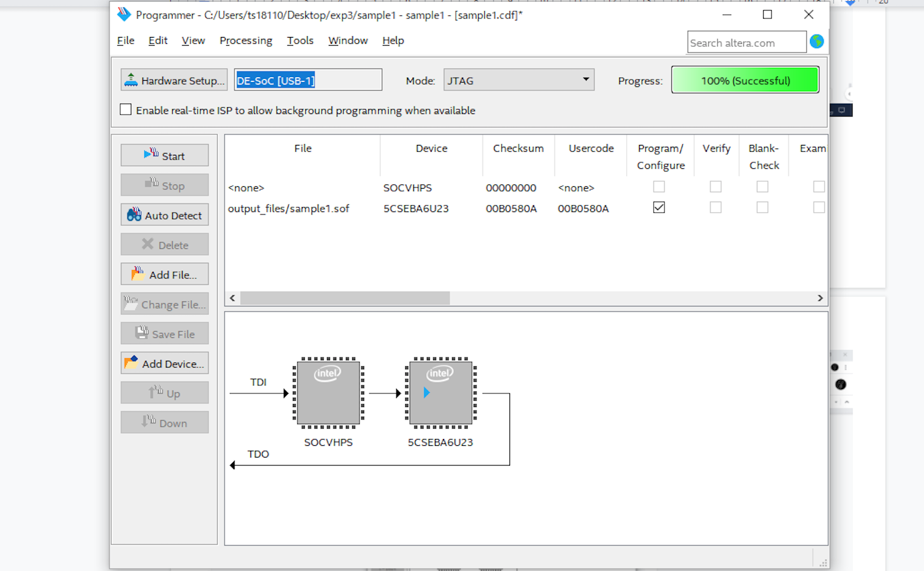Open the Edit menu

[x=158, y=41]
